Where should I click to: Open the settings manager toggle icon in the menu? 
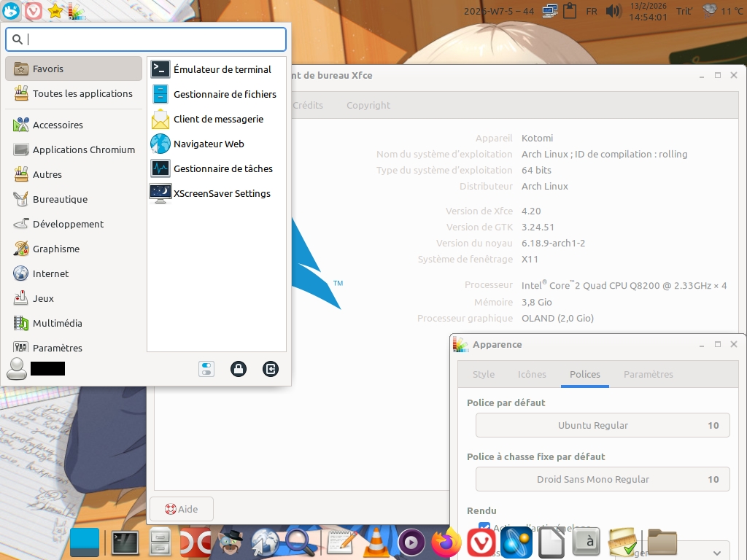(206, 369)
